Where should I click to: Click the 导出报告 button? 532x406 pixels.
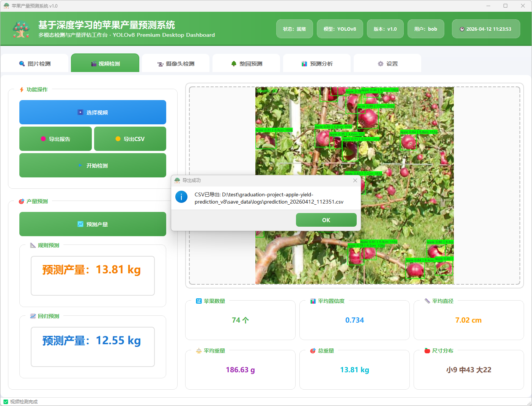(x=55, y=139)
